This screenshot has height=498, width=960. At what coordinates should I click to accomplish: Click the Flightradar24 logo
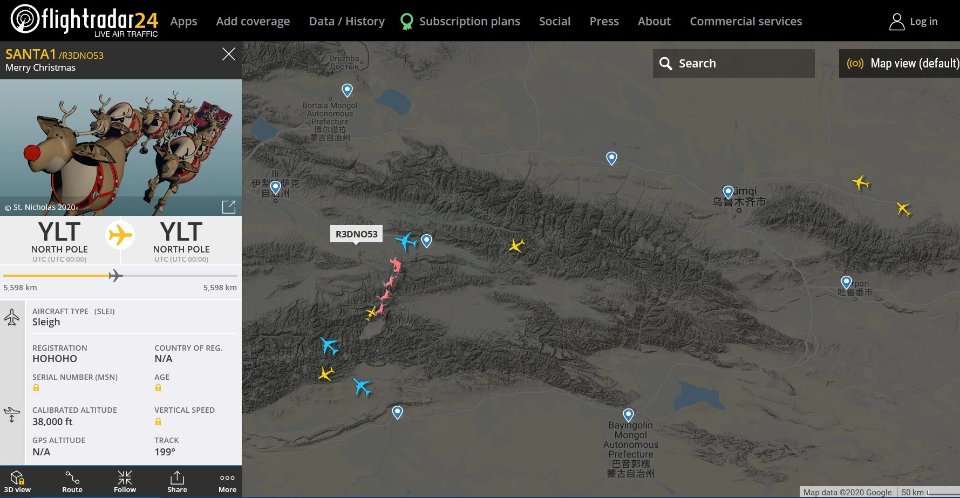click(x=84, y=20)
